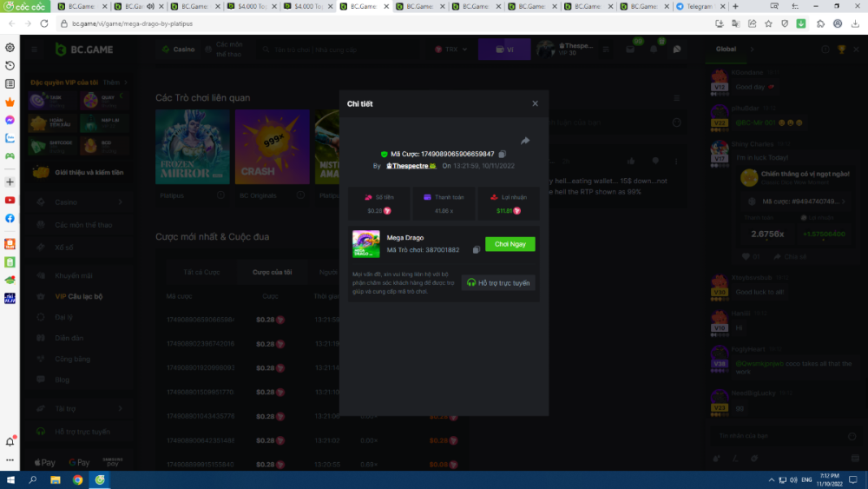Switch to the first $4,000 Top browser tab
Screen dimensions: 868x489
click(252, 6)
